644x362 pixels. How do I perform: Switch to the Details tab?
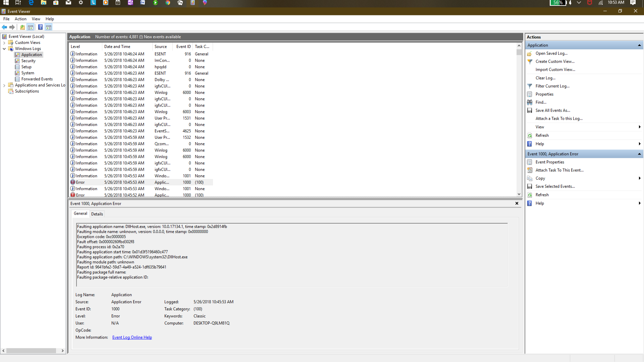click(97, 214)
